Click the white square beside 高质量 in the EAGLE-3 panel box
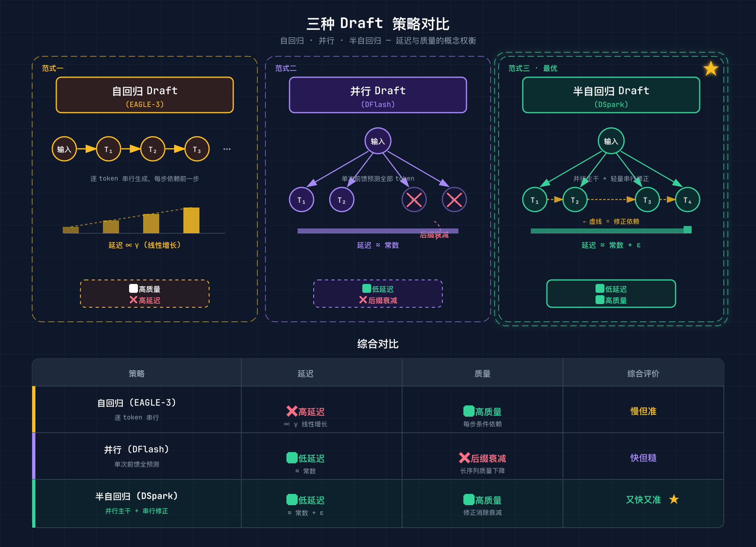The width and height of the screenshot is (756, 547). [134, 288]
